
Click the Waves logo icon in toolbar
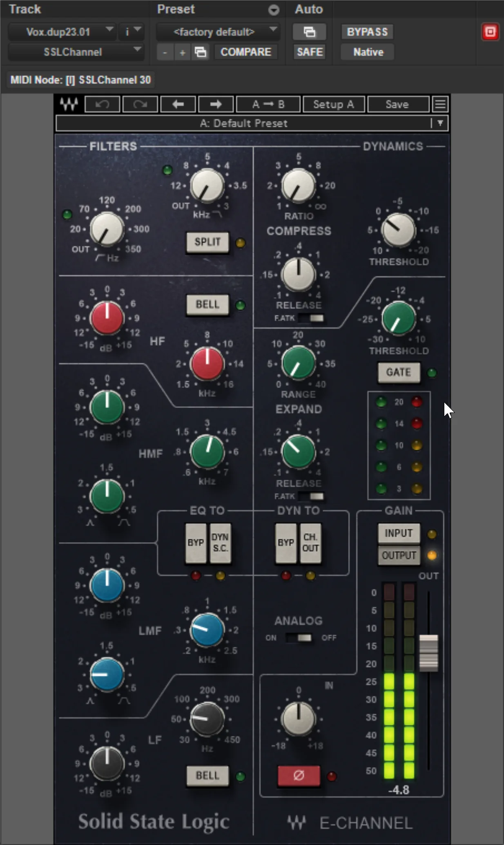(x=69, y=104)
